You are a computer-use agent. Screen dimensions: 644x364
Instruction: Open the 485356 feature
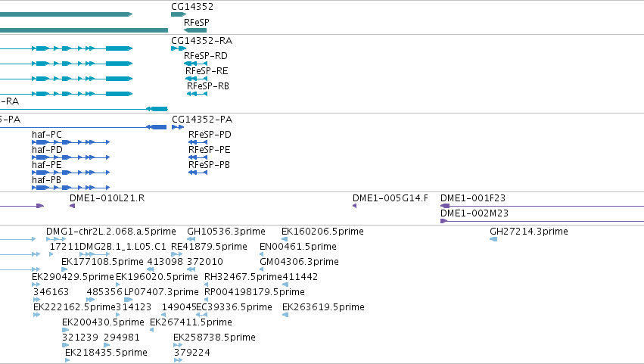pos(91,300)
